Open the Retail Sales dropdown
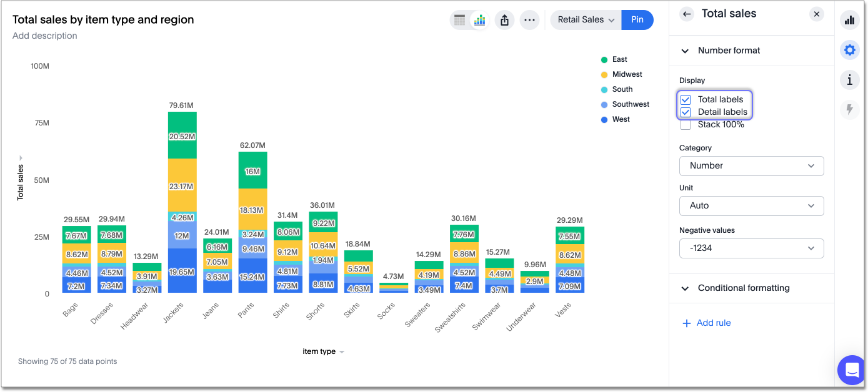The width and height of the screenshot is (868, 392). (x=585, y=19)
